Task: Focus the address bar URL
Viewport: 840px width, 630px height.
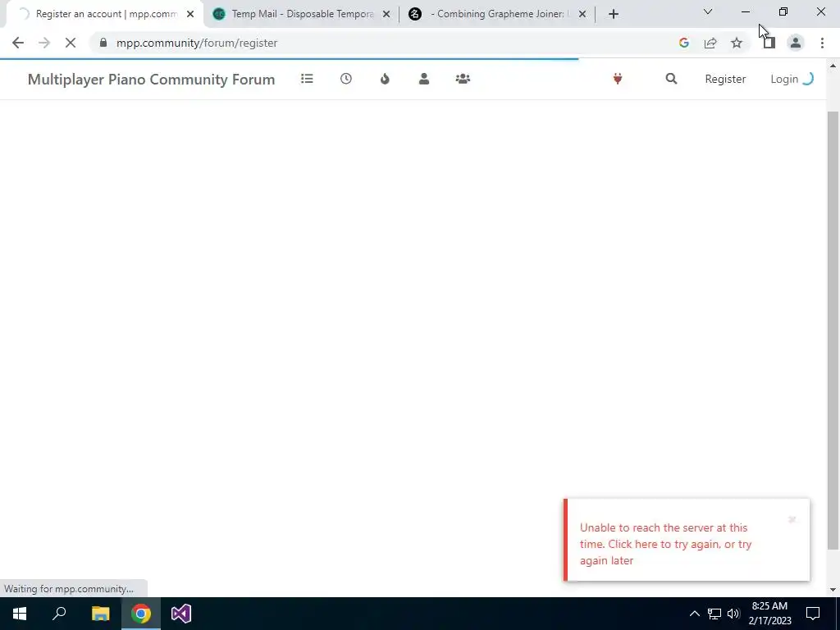Action: coord(197,43)
